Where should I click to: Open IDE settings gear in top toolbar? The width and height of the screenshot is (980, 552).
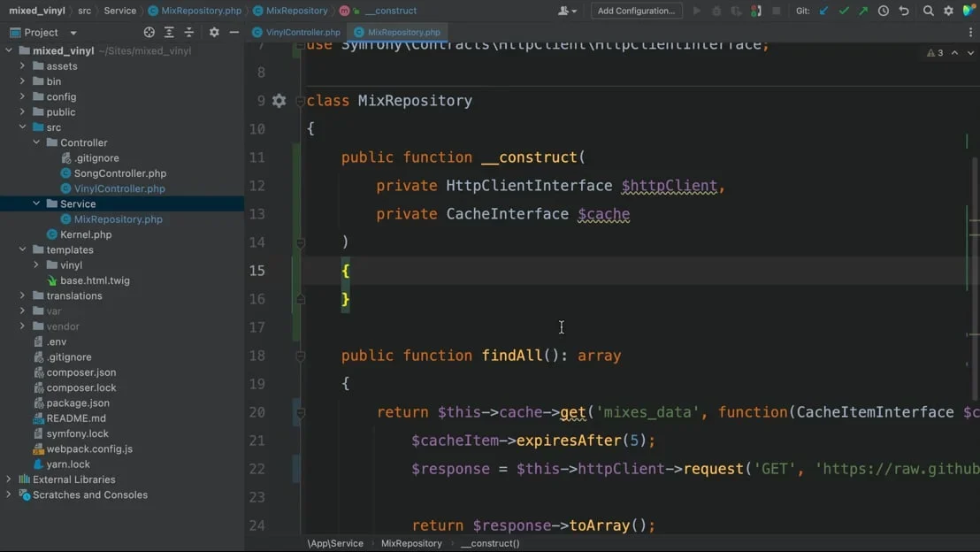(x=949, y=11)
